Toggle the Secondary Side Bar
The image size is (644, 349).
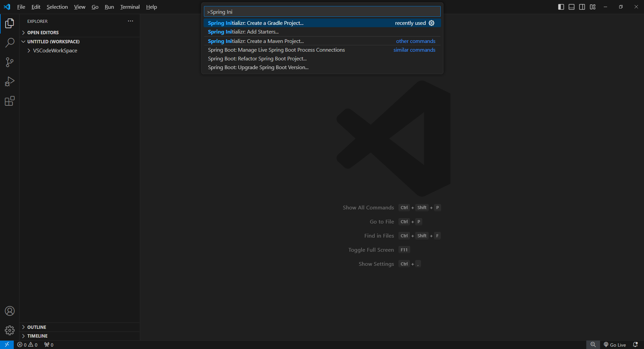(582, 6)
